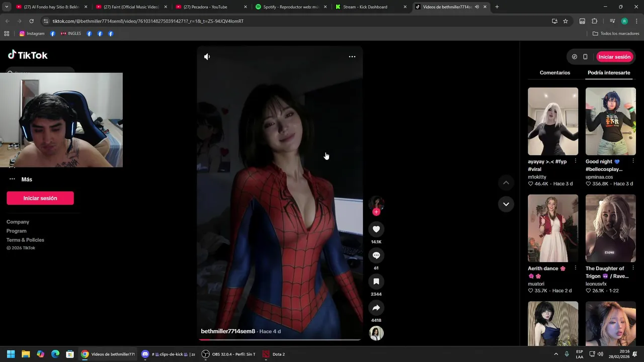644x362 pixels.
Task: Open the Chrome extensions puzzle icon
Action: click(x=594, y=21)
